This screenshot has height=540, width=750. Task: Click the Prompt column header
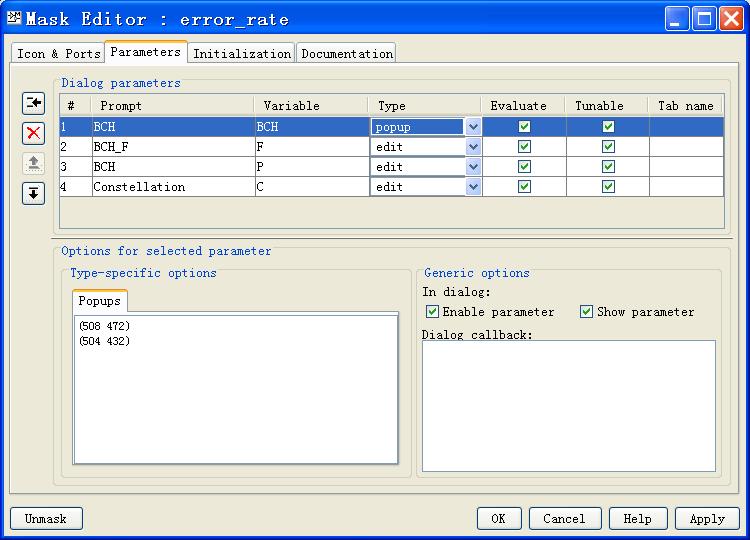(172, 106)
